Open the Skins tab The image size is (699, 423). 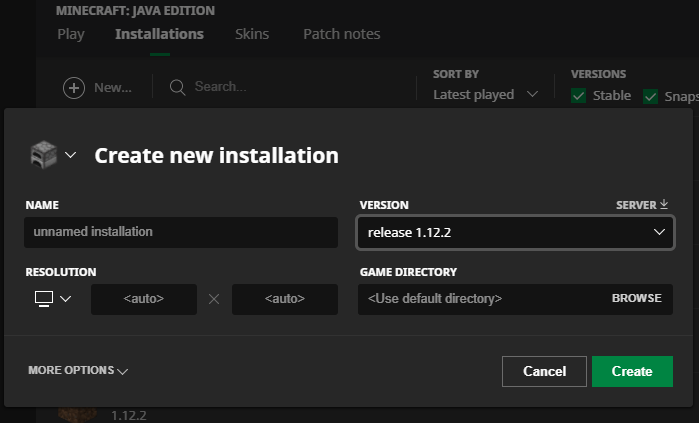(x=252, y=34)
